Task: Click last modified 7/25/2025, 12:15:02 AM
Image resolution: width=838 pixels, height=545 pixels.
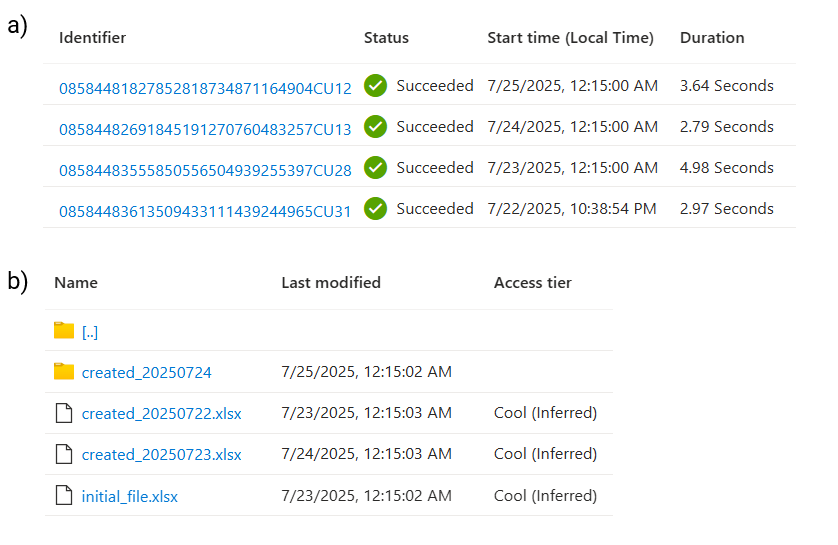Action: (367, 372)
